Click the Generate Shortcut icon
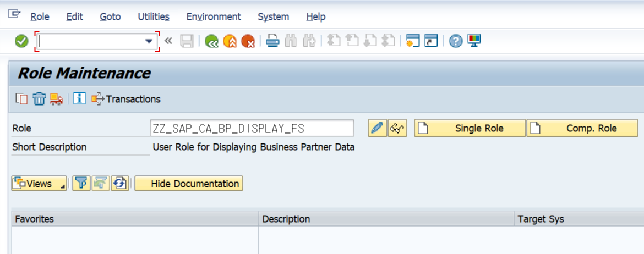Screen dimensions: 644x254 (431, 41)
